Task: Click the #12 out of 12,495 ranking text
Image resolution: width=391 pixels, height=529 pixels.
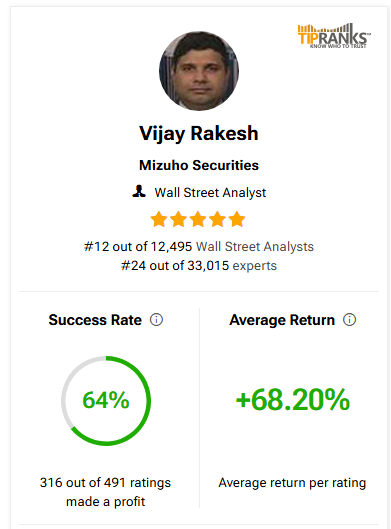Action: point(138,247)
